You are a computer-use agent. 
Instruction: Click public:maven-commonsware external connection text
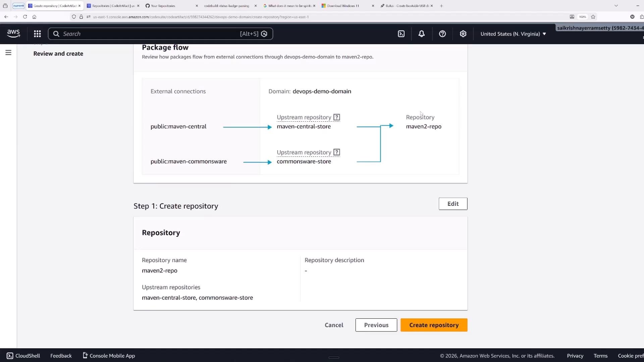coord(189,161)
